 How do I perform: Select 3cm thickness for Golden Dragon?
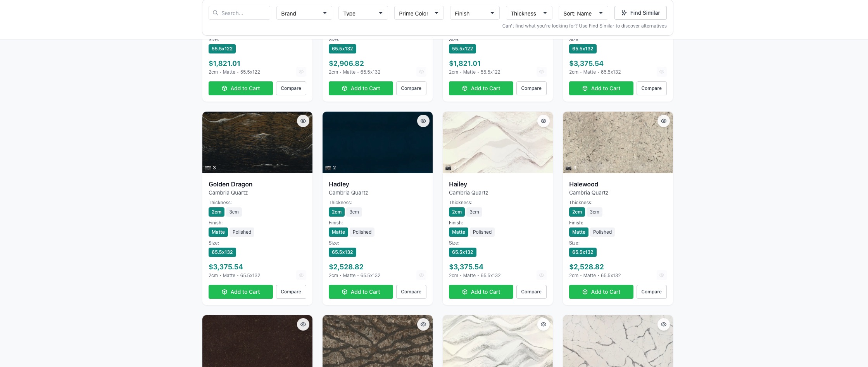[234, 212]
